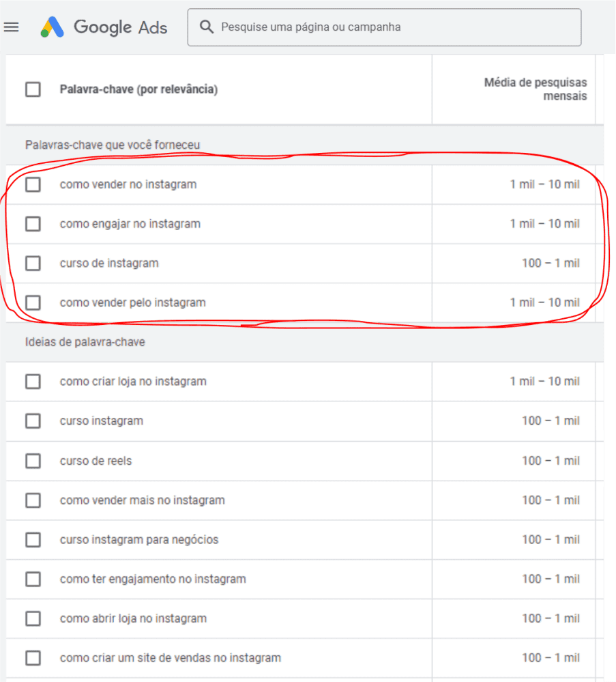The height and width of the screenshot is (682, 616).
Task: Tick 'como abrir loja no instagram'
Action: 33,619
